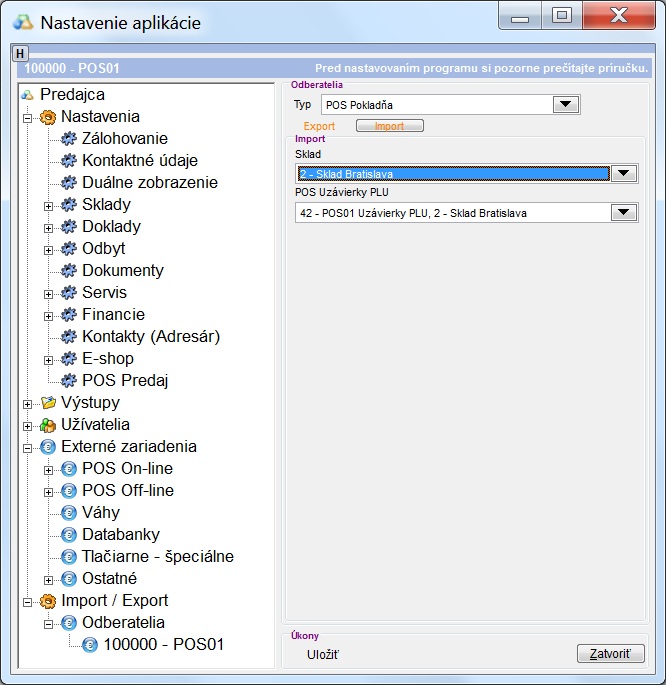The image size is (666, 685).
Task: Click the icon beside 100000 - POS01 node
Action: 90,645
